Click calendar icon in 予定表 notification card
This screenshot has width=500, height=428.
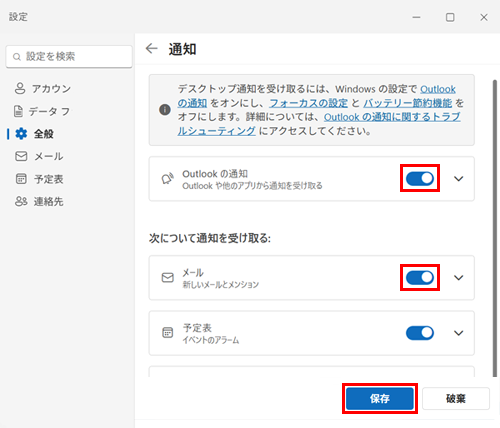[168, 333]
